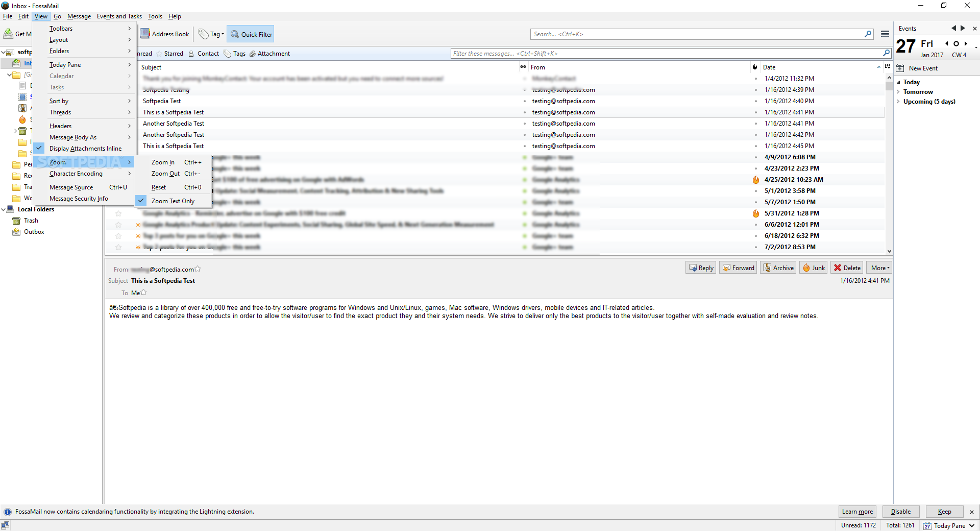Reply to the open message

701,268
